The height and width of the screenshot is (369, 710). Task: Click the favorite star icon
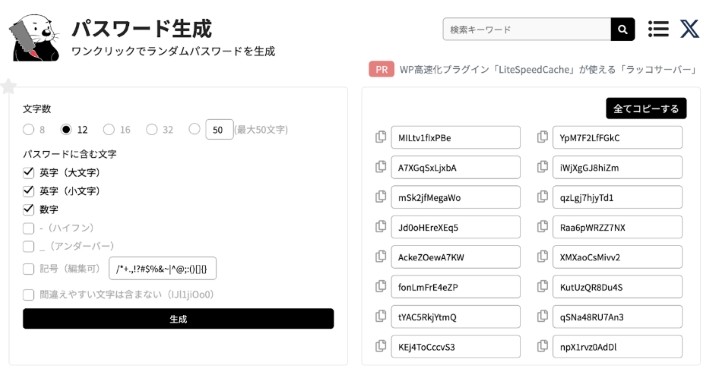pos(8,86)
